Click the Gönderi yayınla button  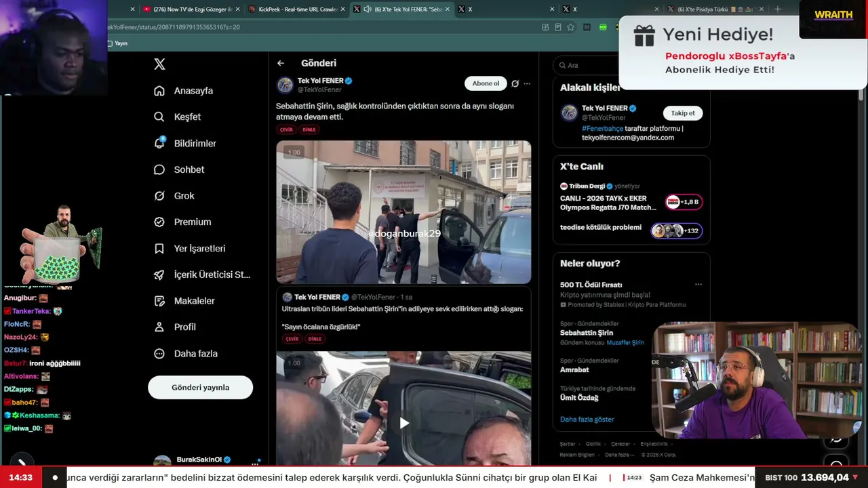point(200,388)
